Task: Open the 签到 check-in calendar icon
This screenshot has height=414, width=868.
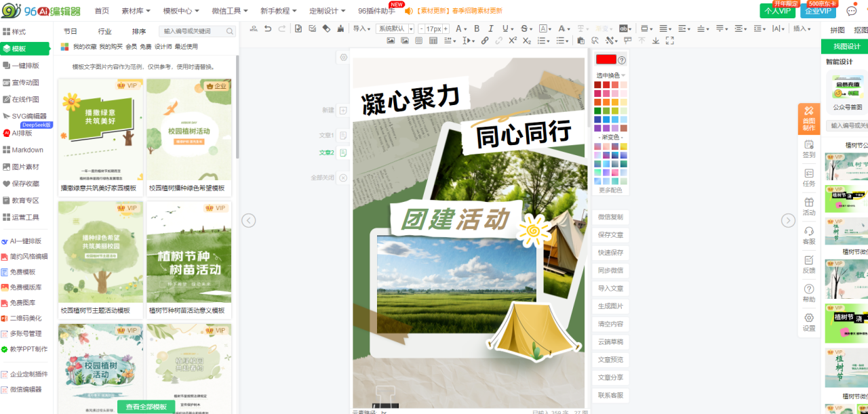Action: [808, 148]
